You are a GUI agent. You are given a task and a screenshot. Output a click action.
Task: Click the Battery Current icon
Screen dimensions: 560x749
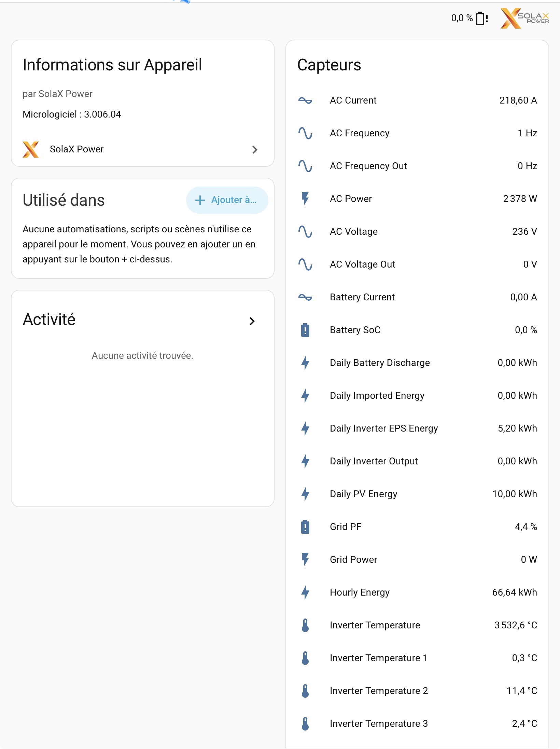[305, 297]
